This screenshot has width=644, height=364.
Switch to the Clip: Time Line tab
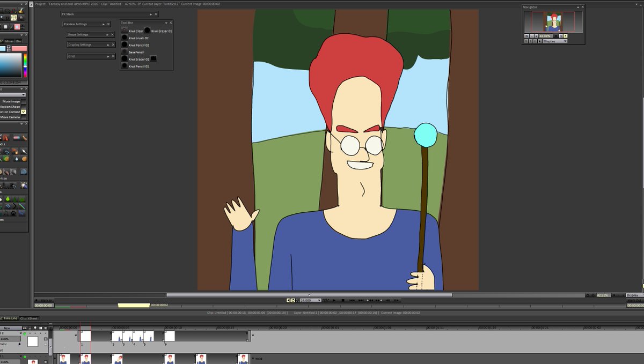click(9, 318)
